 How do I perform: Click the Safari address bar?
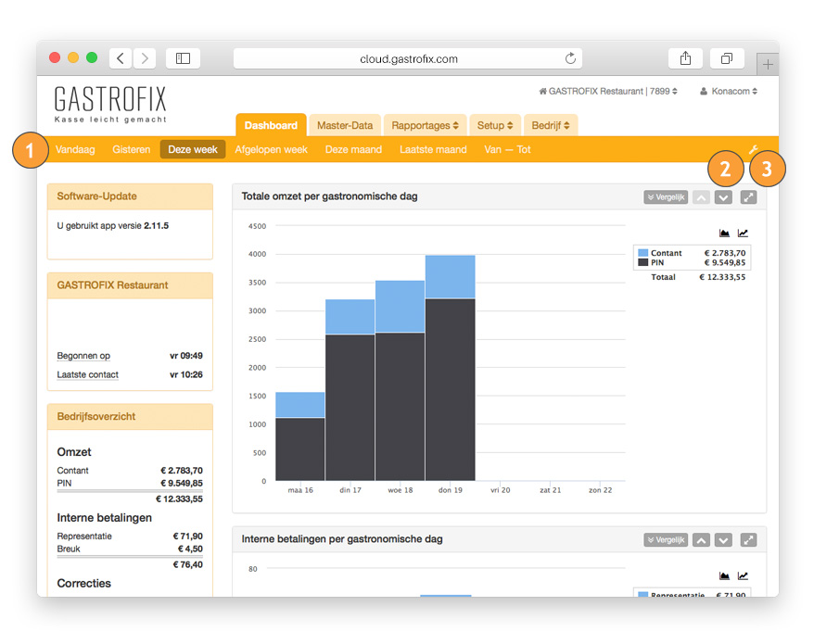click(408, 58)
